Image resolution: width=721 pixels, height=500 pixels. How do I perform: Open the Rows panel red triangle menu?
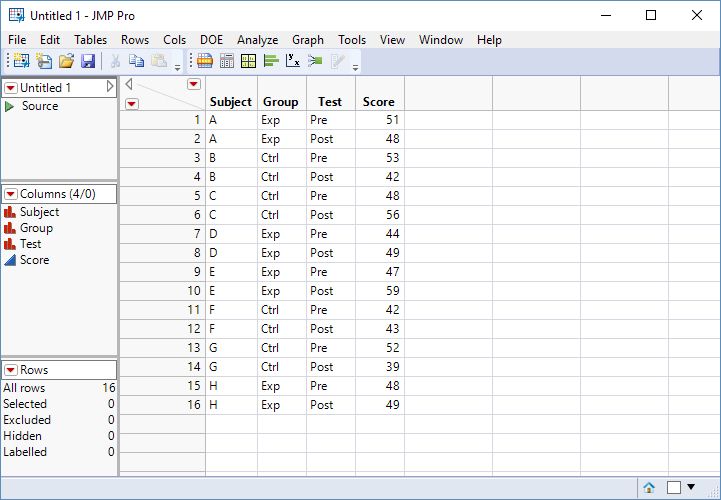click(x=11, y=370)
